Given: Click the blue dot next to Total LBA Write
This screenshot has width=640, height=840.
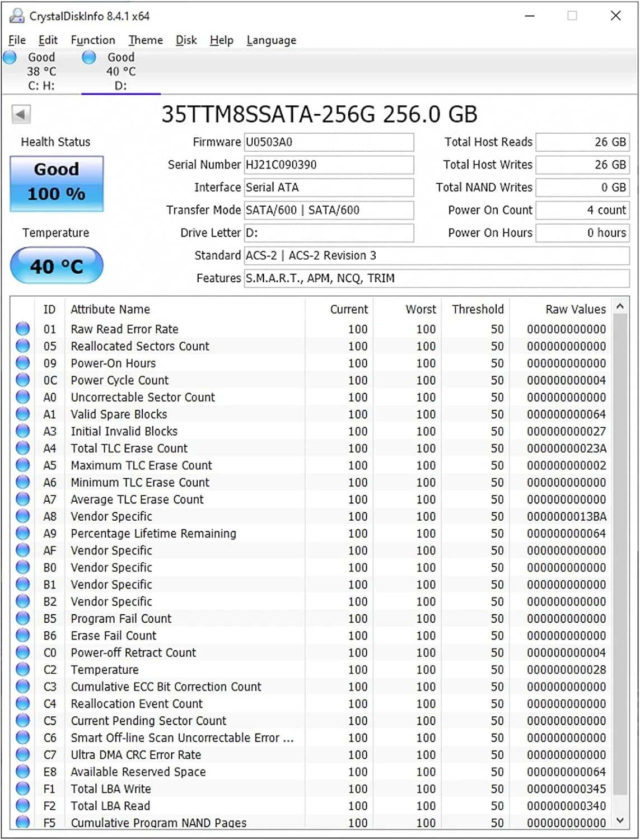Looking at the screenshot, I should point(22,788).
